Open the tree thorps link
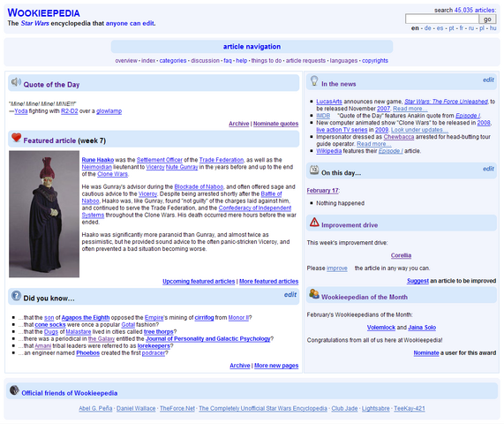Screen dimensions: 504x424 (x=159, y=331)
